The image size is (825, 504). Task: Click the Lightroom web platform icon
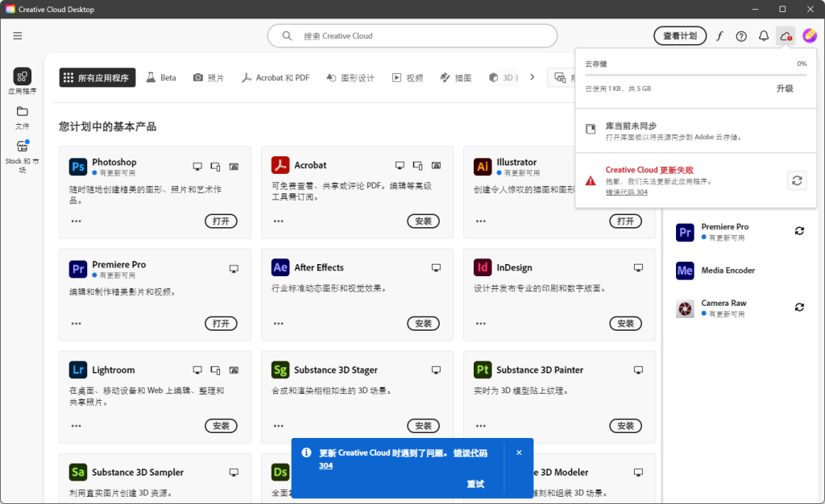coord(234,370)
